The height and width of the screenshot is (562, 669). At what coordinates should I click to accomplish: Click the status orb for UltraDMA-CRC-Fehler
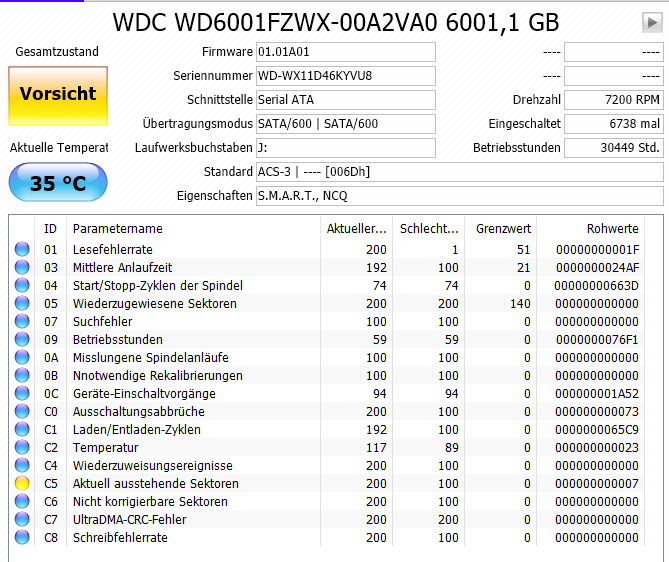(22, 519)
